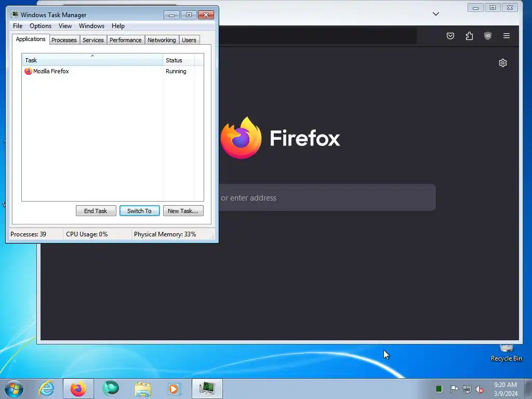Open the Firefox Extensions puzzle icon

tap(469, 36)
